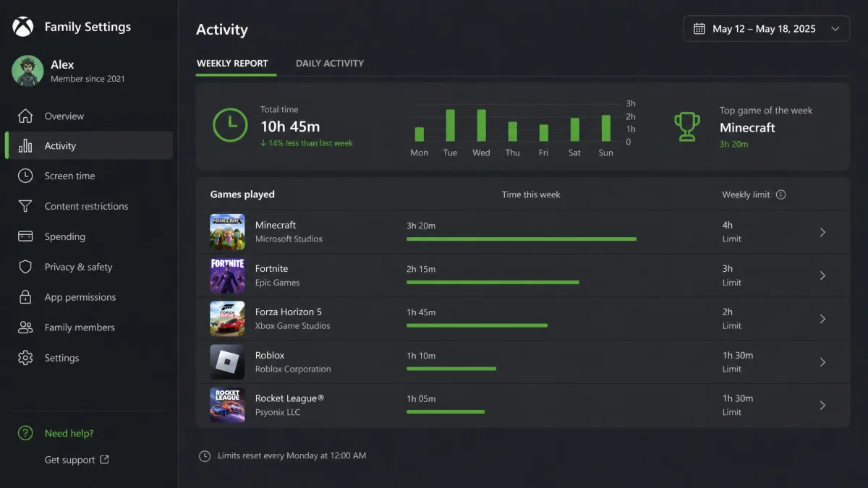Open the May 12 – May 18 date dropdown
Screen dimensions: 868x488
click(x=766, y=29)
